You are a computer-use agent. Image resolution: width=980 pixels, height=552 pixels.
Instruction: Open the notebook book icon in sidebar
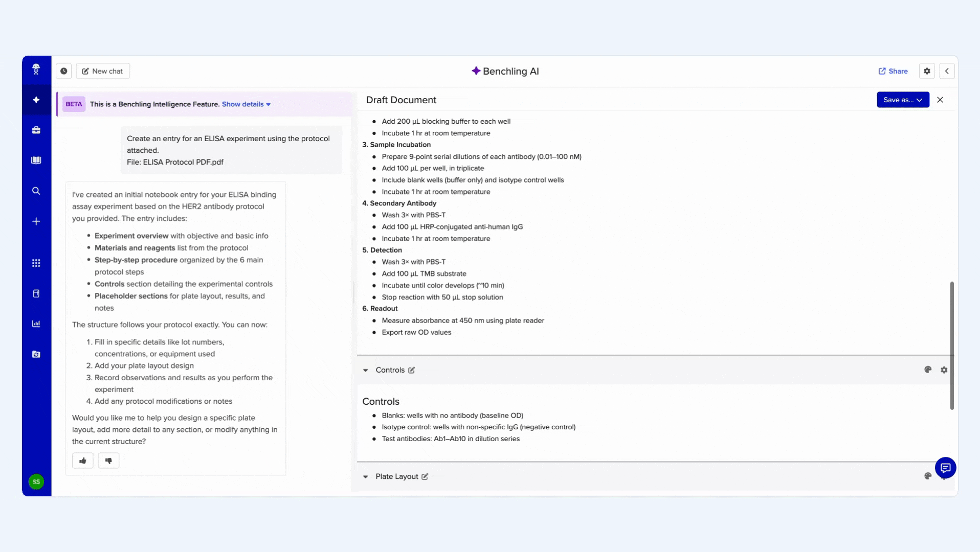36,160
